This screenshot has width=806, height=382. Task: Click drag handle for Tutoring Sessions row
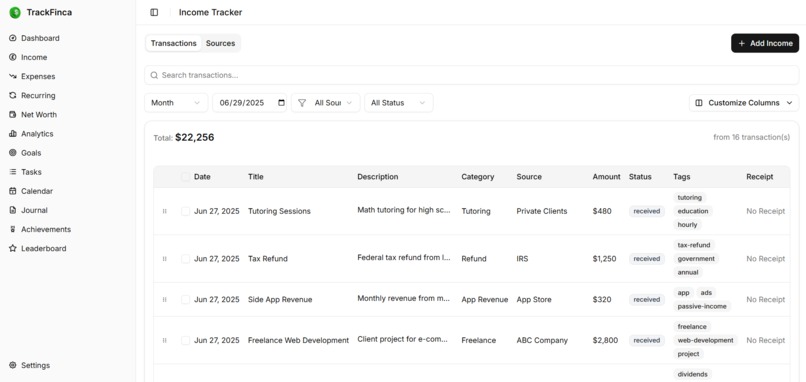164,211
